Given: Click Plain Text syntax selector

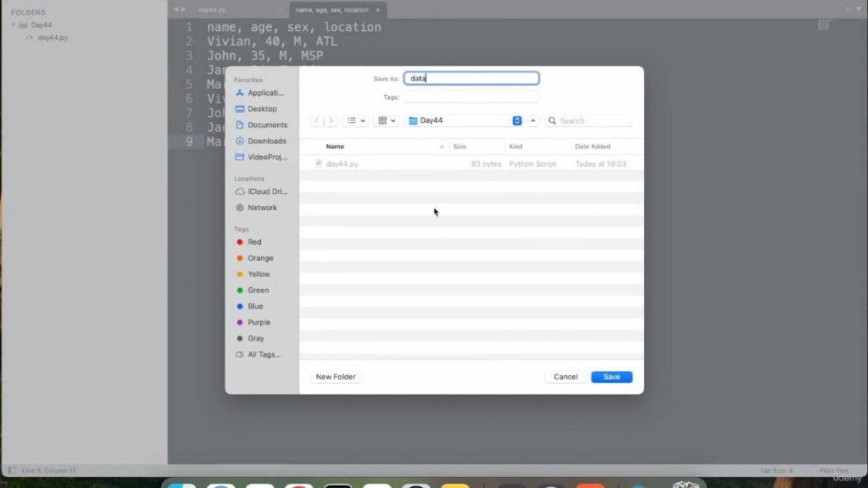Looking at the screenshot, I should click(834, 471).
